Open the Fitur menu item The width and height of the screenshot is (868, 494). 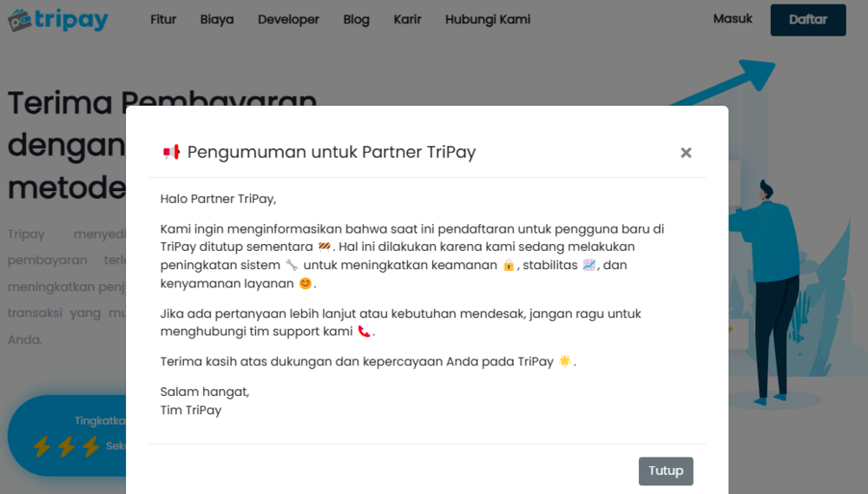pyautogui.click(x=163, y=19)
